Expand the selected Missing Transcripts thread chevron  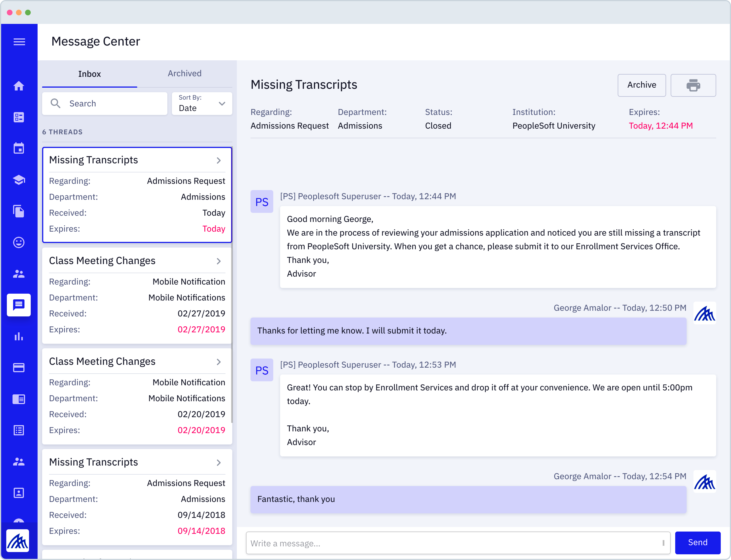pyautogui.click(x=219, y=161)
